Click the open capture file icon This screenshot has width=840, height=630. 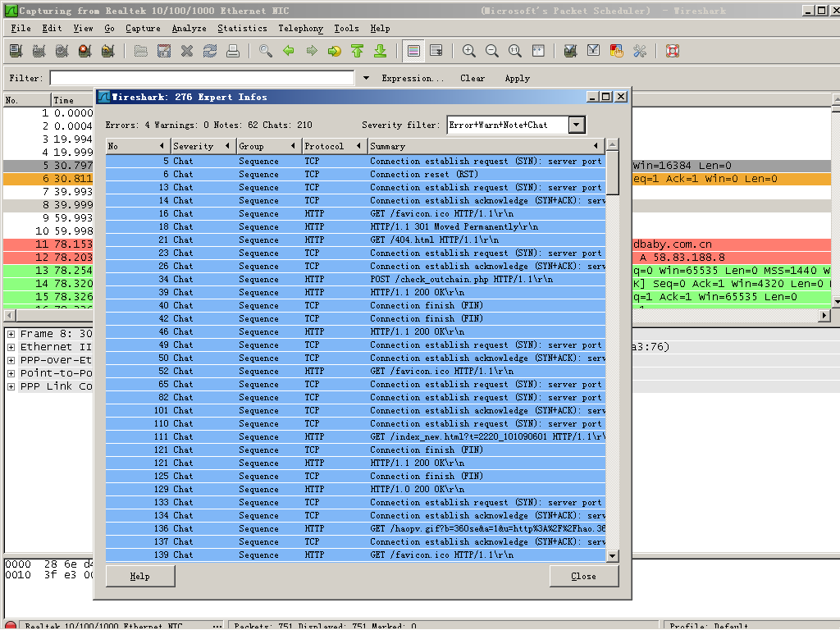(141, 51)
